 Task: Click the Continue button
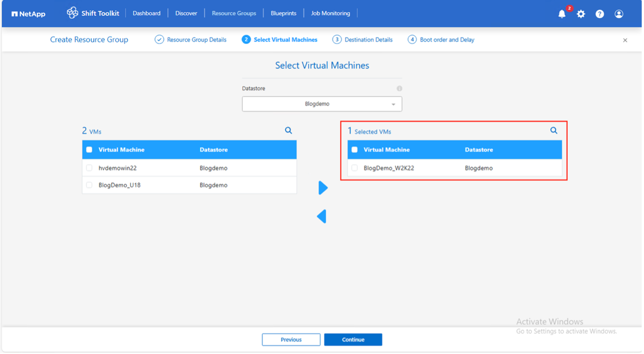(353, 340)
